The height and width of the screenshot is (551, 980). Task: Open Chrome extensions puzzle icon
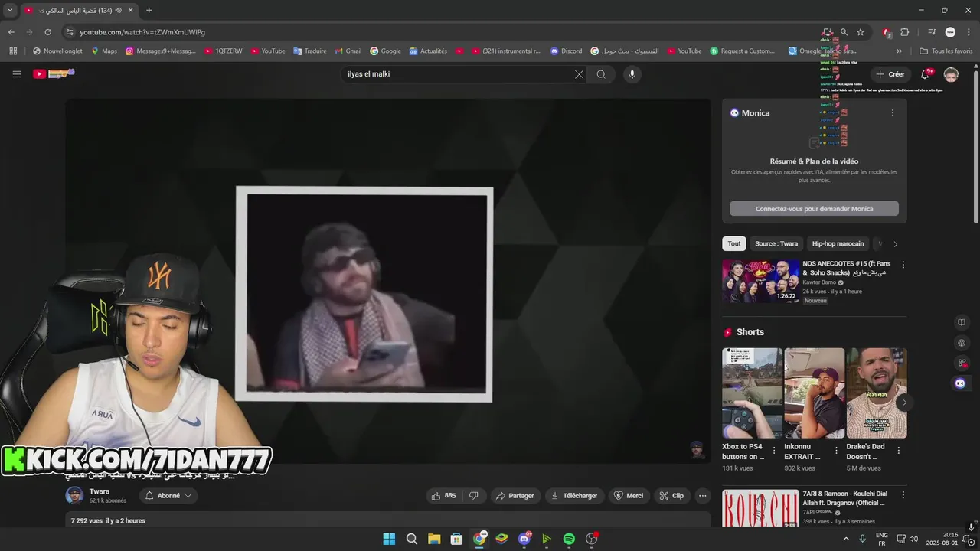point(904,32)
